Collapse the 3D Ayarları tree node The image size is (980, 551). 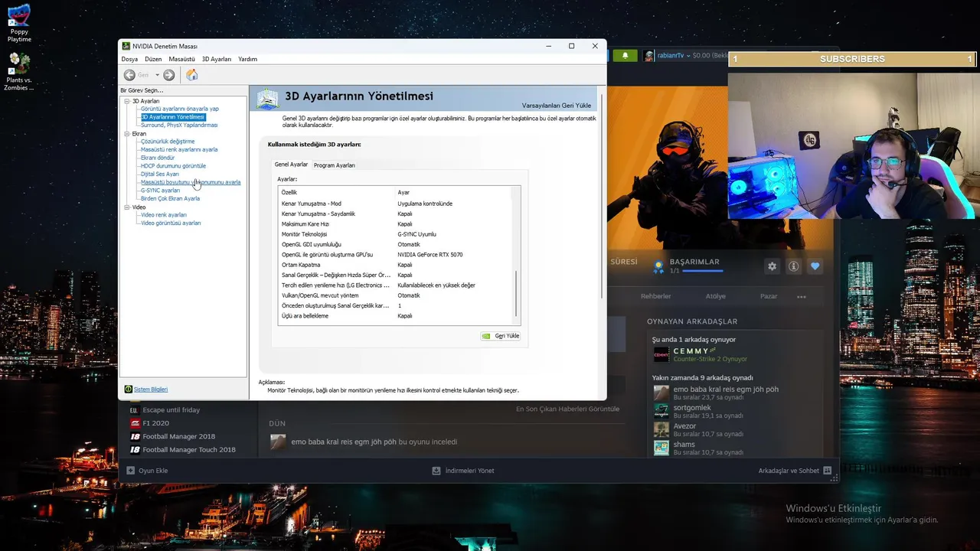127,101
